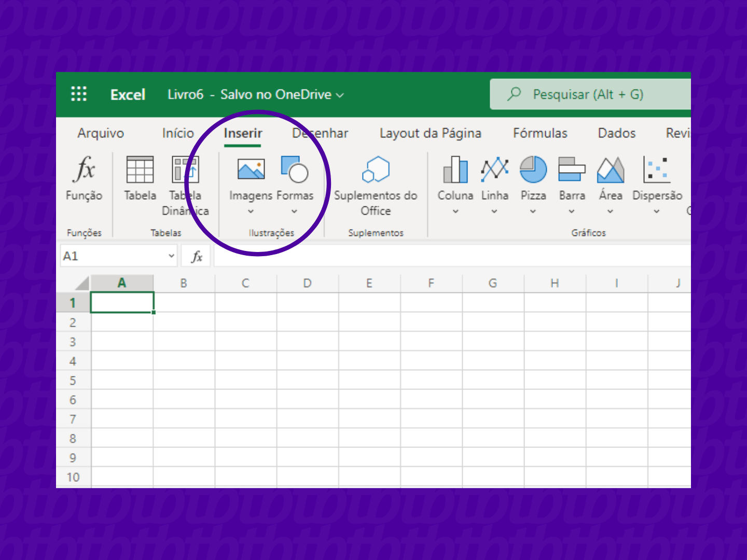This screenshot has width=747, height=560.
Task: Insert a Linha chart
Action: (x=494, y=176)
